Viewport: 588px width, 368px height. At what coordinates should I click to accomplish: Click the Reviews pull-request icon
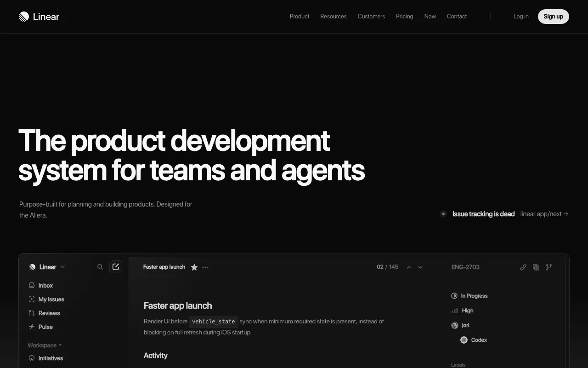click(32, 313)
